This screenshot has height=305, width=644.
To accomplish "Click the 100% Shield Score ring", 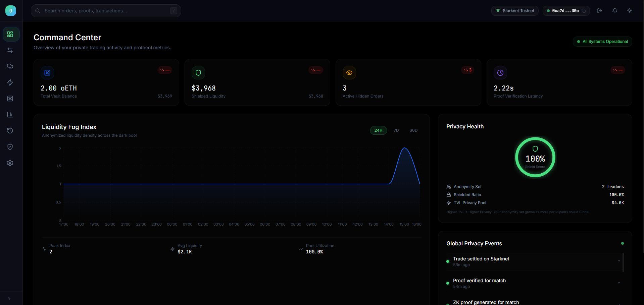I will [535, 157].
